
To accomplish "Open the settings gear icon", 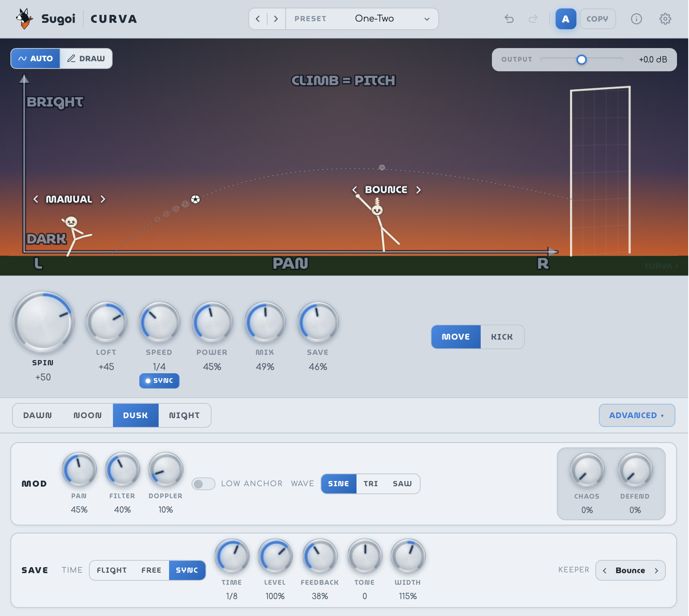I will [x=665, y=19].
